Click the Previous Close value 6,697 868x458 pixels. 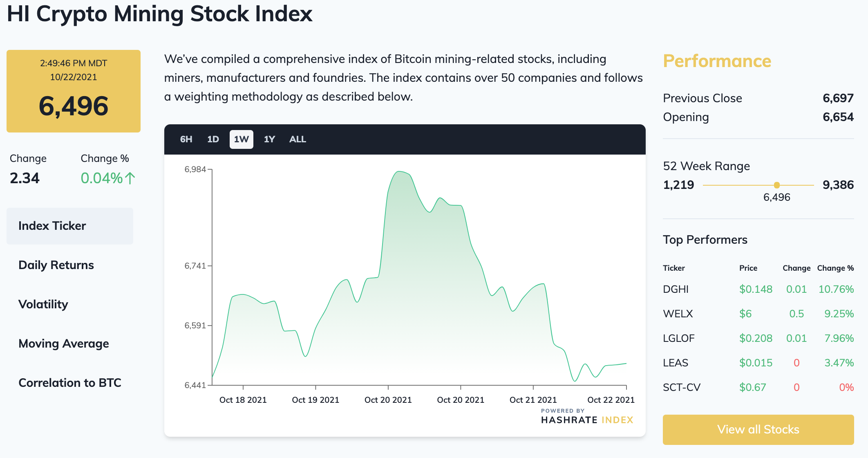[838, 98]
